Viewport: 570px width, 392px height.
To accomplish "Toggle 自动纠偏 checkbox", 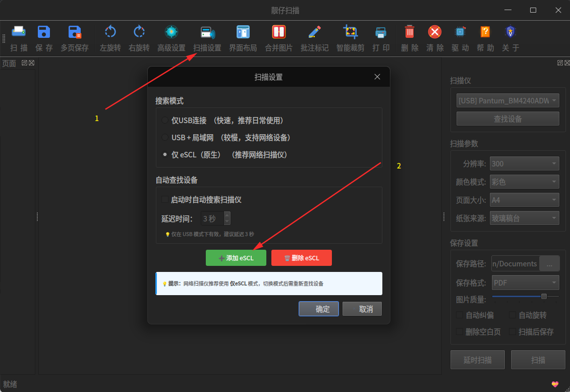I will tap(460, 315).
